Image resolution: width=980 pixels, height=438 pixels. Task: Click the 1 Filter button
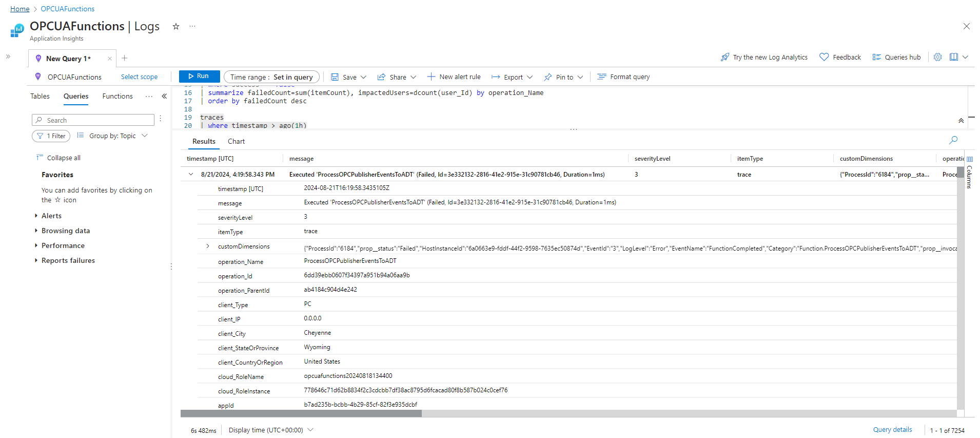point(51,136)
